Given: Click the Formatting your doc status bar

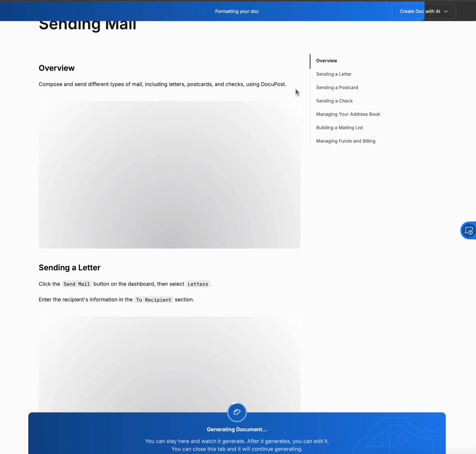Looking at the screenshot, I should [x=237, y=11].
